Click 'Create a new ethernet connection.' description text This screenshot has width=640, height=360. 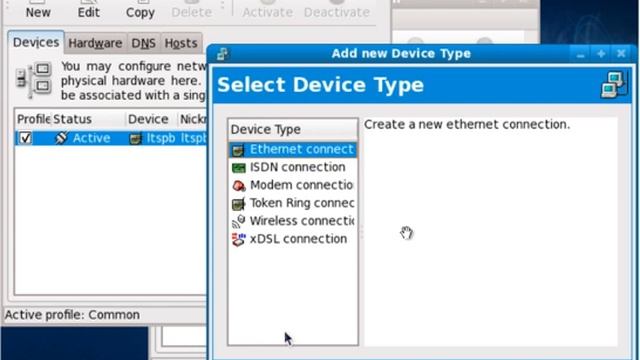click(x=467, y=124)
